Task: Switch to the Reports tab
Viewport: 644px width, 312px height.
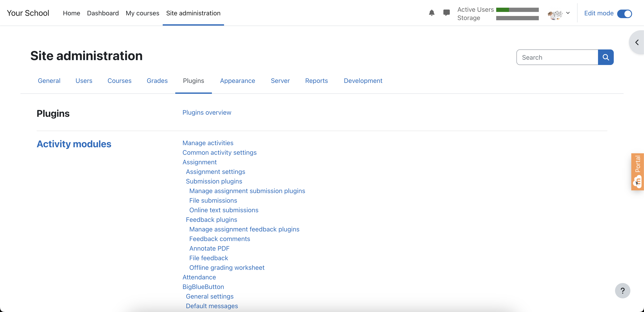Action: click(x=316, y=81)
